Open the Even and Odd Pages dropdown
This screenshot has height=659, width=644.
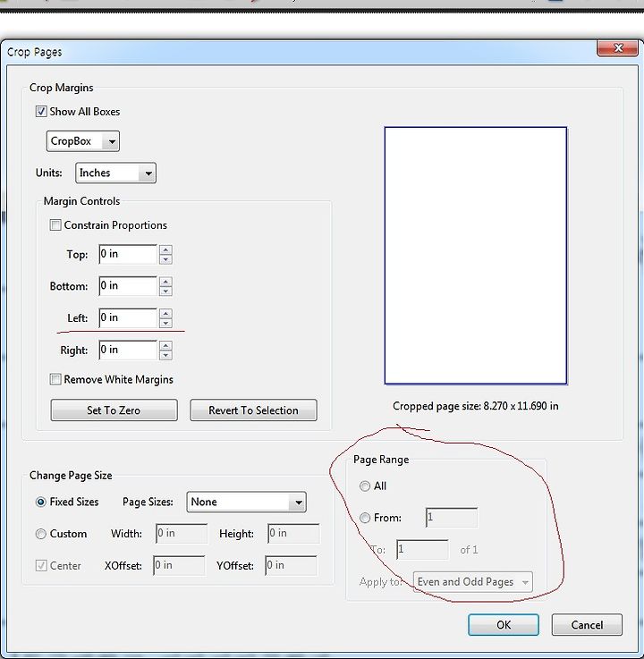[473, 582]
